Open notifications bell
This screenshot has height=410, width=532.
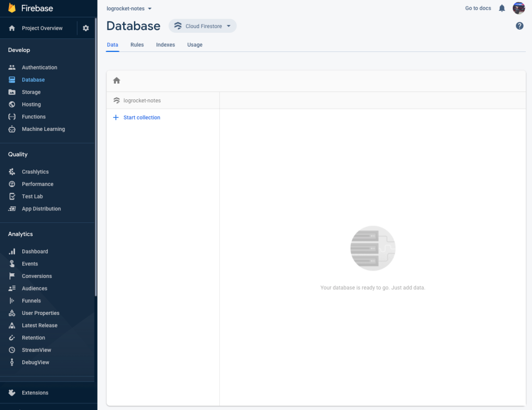(500, 8)
